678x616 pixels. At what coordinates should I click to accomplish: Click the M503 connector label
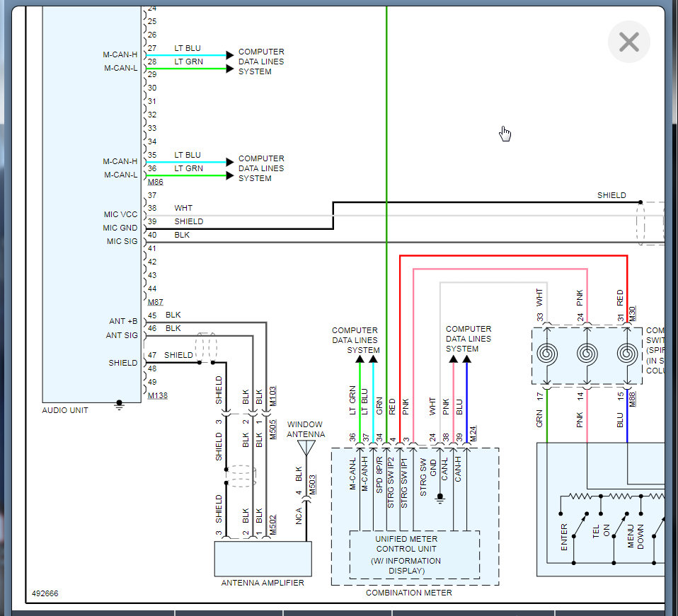pyautogui.click(x=312, y=484)
